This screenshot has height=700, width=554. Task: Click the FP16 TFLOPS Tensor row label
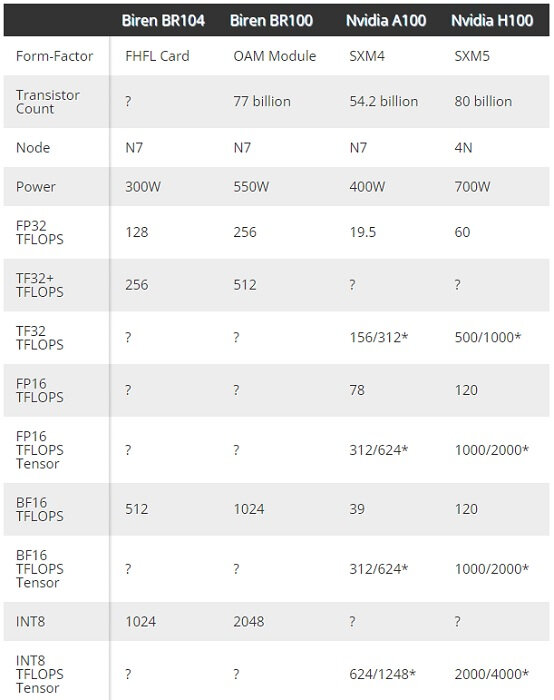[x=40, y=450]
